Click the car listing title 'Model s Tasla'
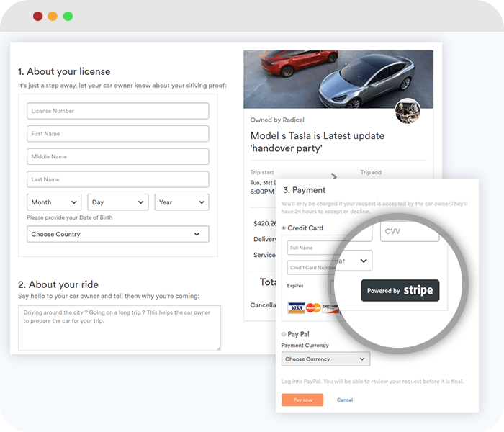Viewport: 504px width, 432px height. pos(318,142)
